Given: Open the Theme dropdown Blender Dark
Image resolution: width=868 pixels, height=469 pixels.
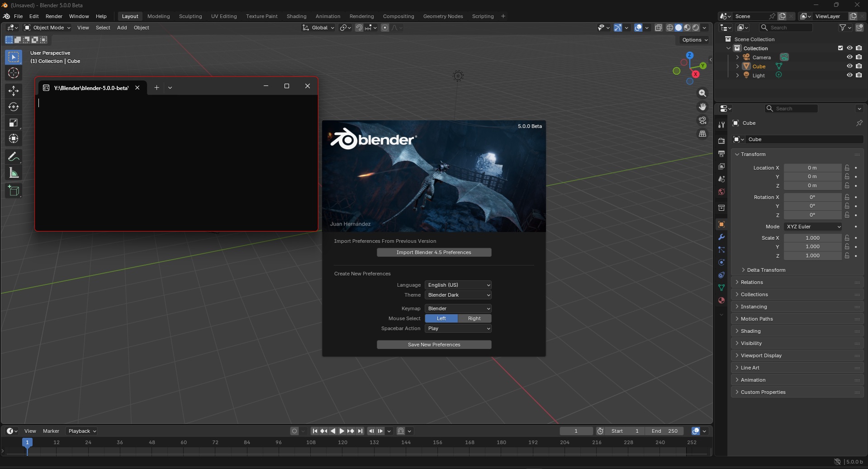Looking at the screenshot, I should click(x=458, y=295).
